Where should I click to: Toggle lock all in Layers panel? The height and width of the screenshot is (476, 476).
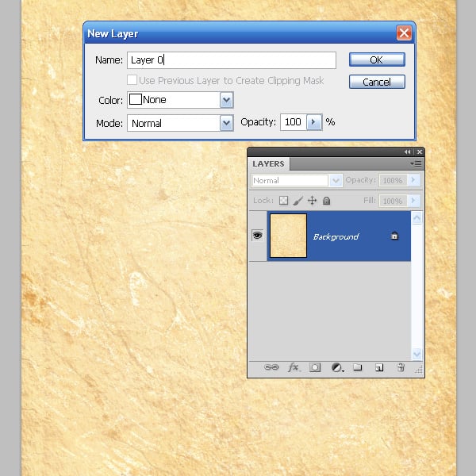pyautogui.click(x=326, y=202)
